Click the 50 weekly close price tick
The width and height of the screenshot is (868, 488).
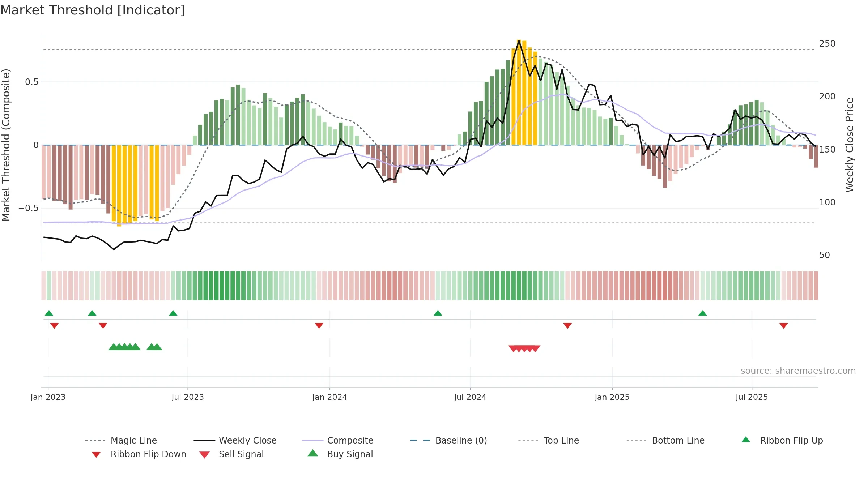[x=825, y=255]
